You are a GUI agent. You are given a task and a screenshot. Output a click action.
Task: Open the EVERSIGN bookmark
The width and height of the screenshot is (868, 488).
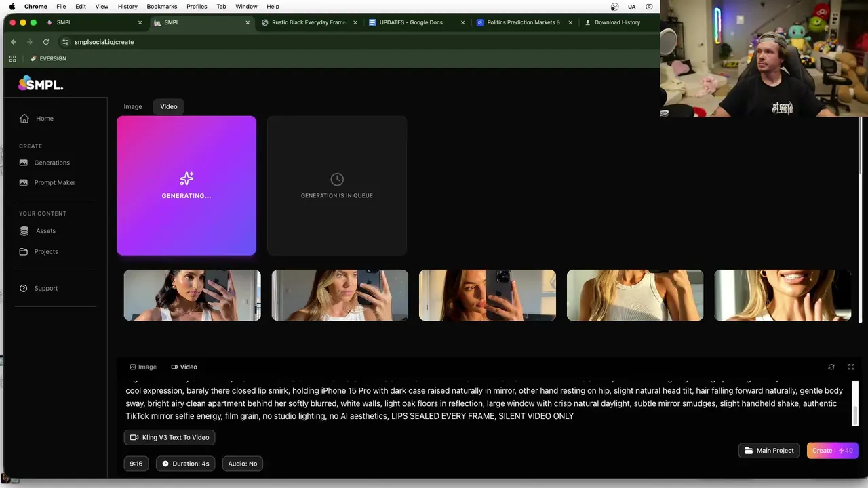tap(48, 59)
